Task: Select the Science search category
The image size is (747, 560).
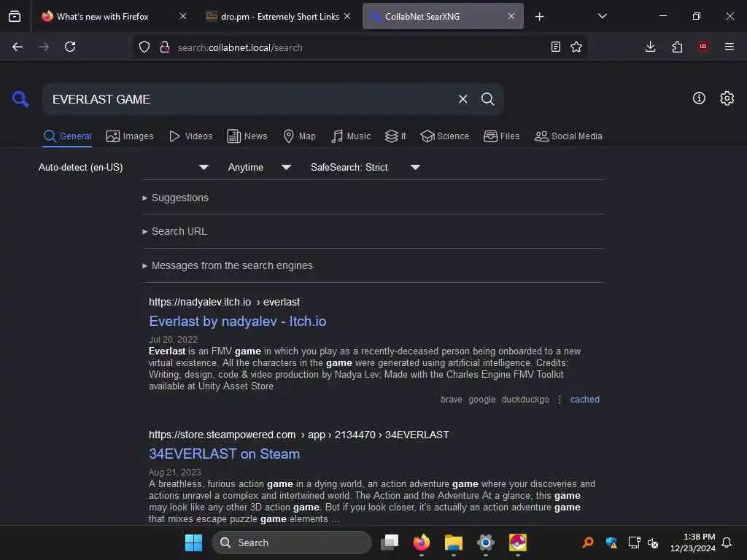Action: [444, 136]
